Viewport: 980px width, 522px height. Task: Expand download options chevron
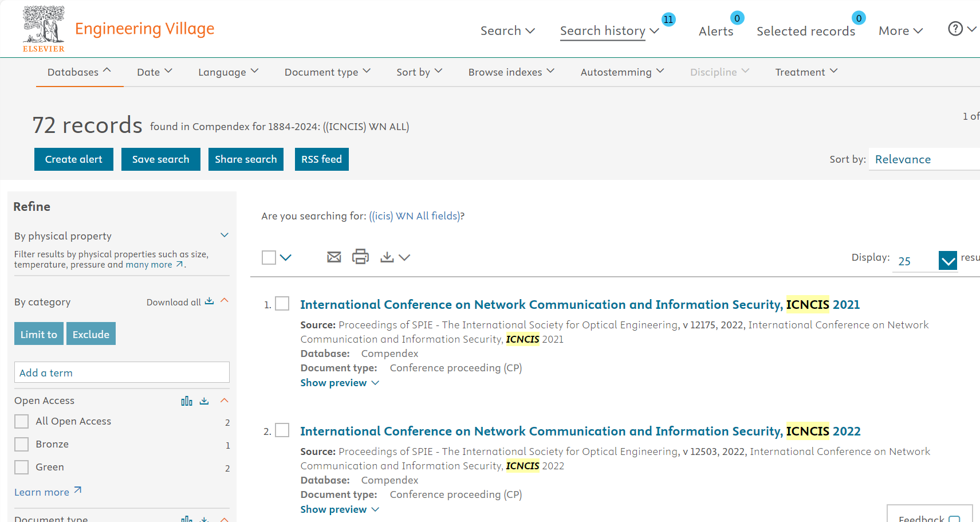tap(404, 257)
